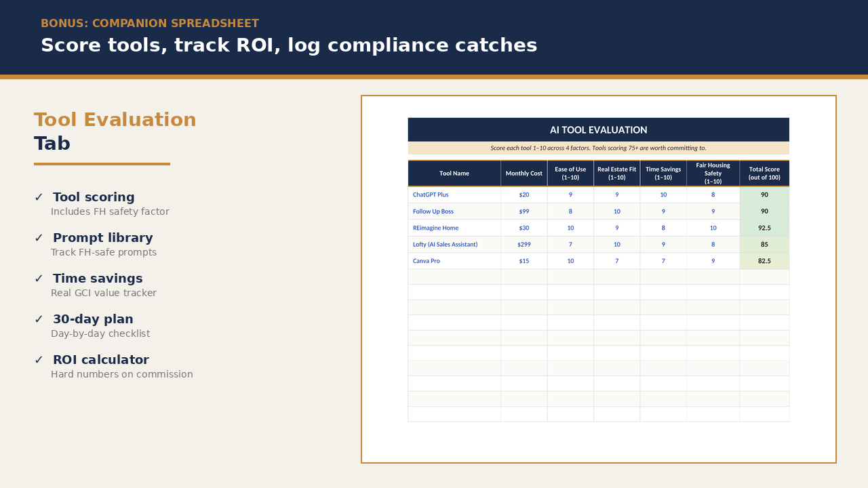Select the Follow Up Boss cell
This screenshot has height=488, width=868.
454,211
